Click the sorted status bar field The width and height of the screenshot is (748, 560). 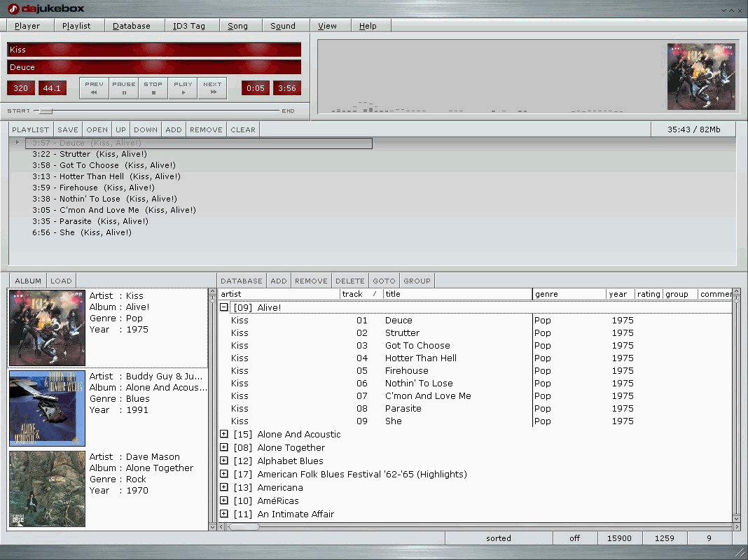click(499, 538)
